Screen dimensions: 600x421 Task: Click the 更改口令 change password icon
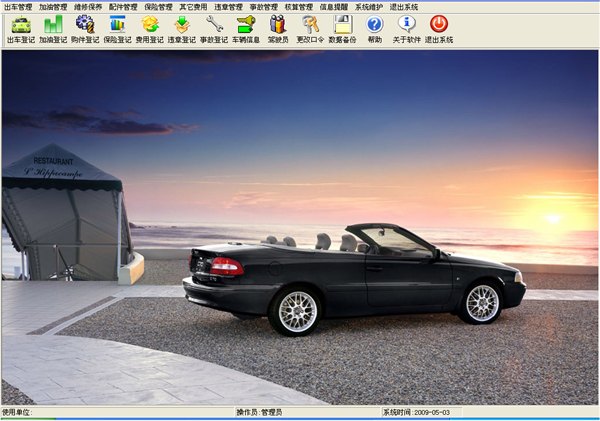[x=310, y=29]
